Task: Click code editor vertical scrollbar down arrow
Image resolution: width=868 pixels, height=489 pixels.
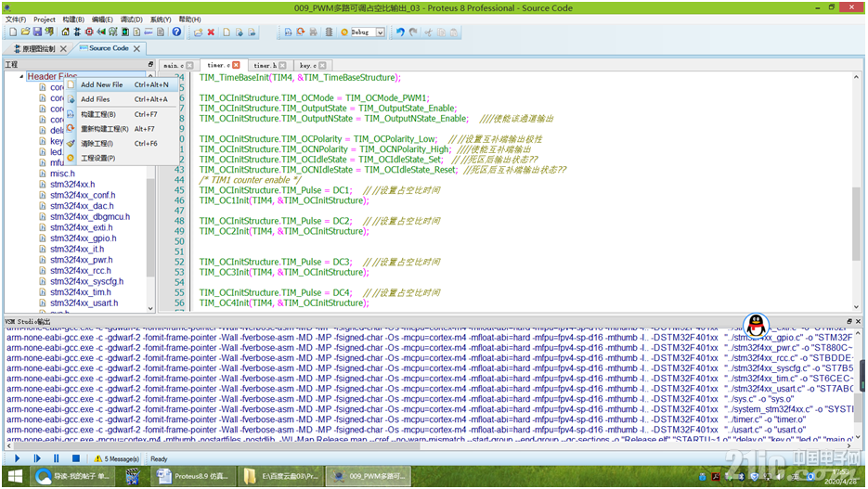Action: point(856,307)
